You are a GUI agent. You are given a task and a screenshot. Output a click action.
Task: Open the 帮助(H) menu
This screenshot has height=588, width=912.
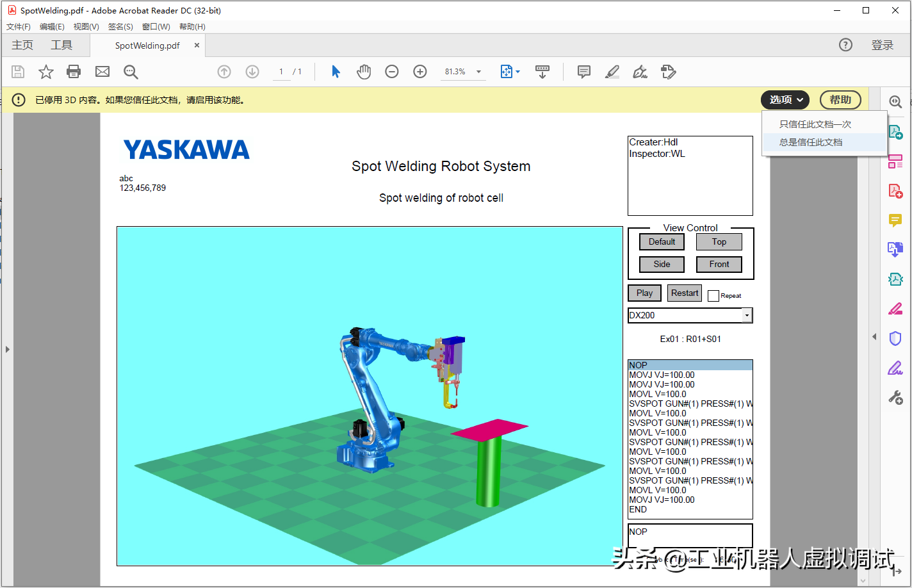tap(192, 27)
